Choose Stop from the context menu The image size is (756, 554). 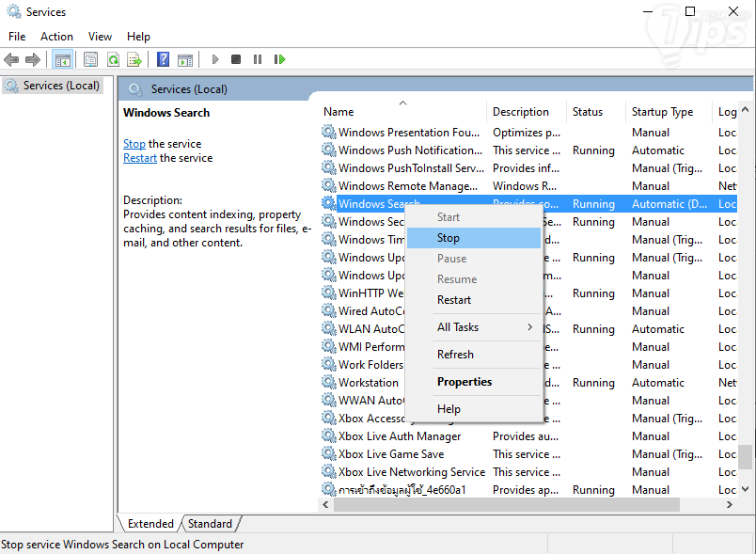pos(449,238)
